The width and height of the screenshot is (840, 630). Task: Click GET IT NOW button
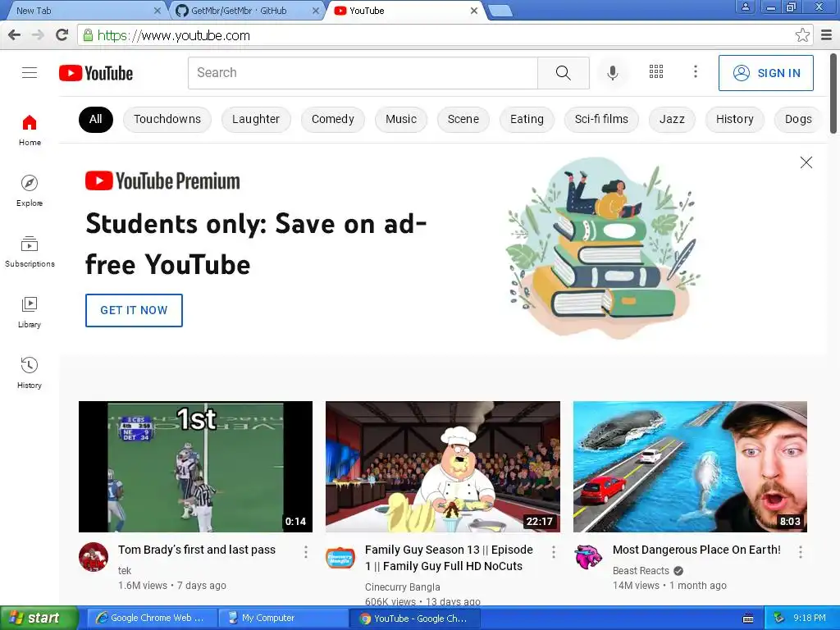tap(134, 310)
